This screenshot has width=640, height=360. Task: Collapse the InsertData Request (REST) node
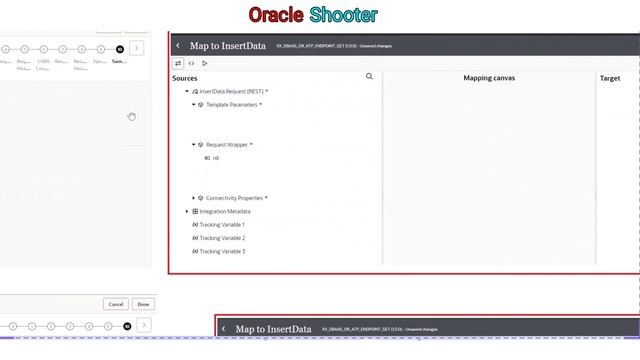coord(187,91)
